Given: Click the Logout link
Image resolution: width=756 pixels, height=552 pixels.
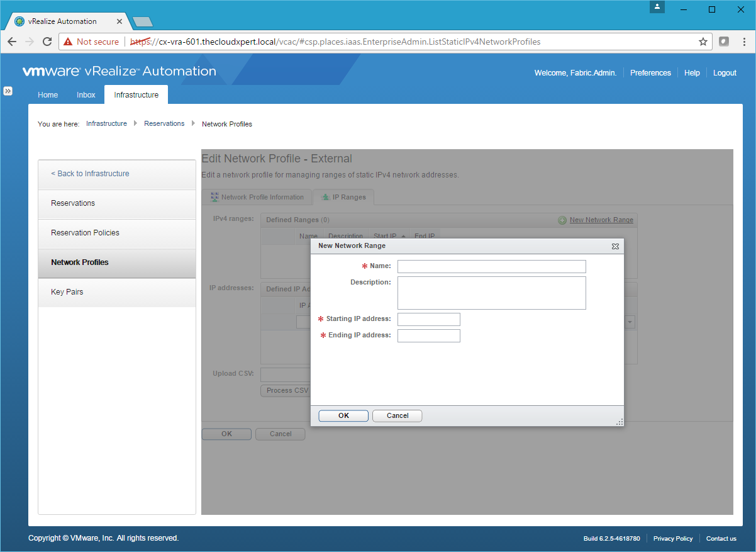Looking at the screenshot, I should point(725,73).
